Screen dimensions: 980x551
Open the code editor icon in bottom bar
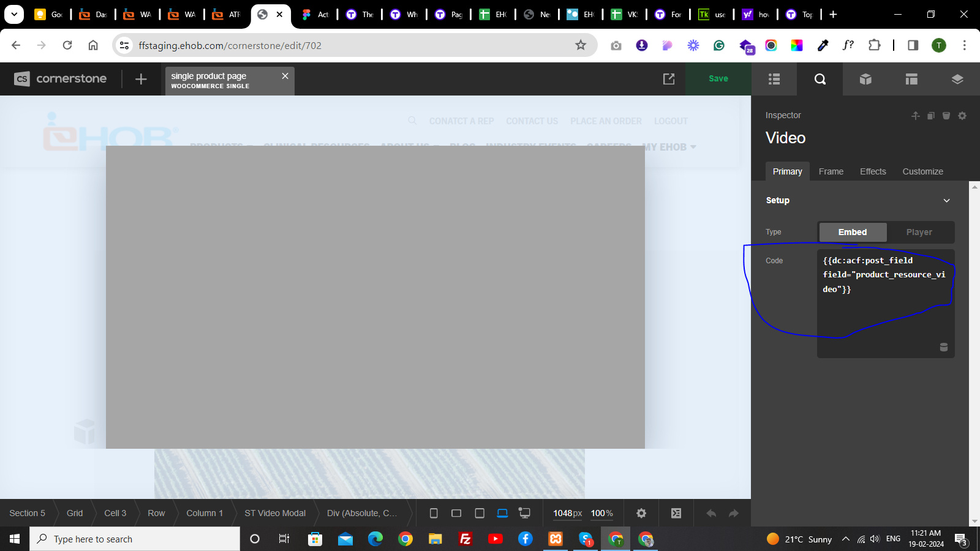click(676, 513)
